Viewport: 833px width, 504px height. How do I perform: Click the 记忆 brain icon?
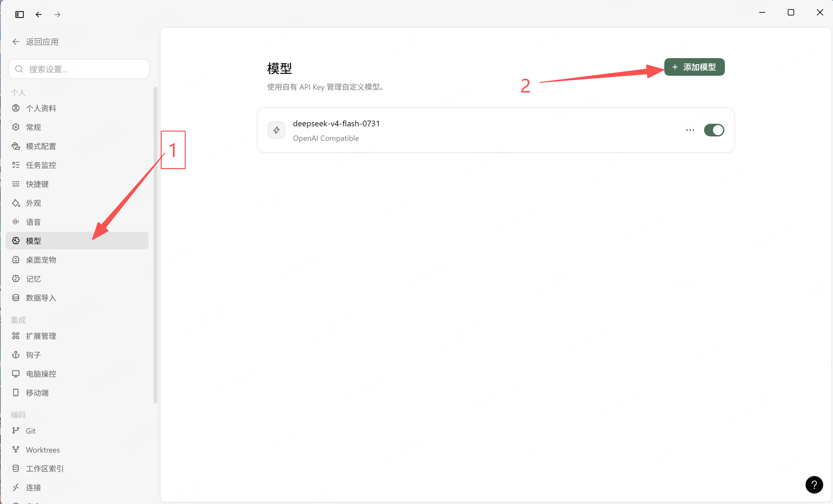pyautogui.click(x=16, y=279)
